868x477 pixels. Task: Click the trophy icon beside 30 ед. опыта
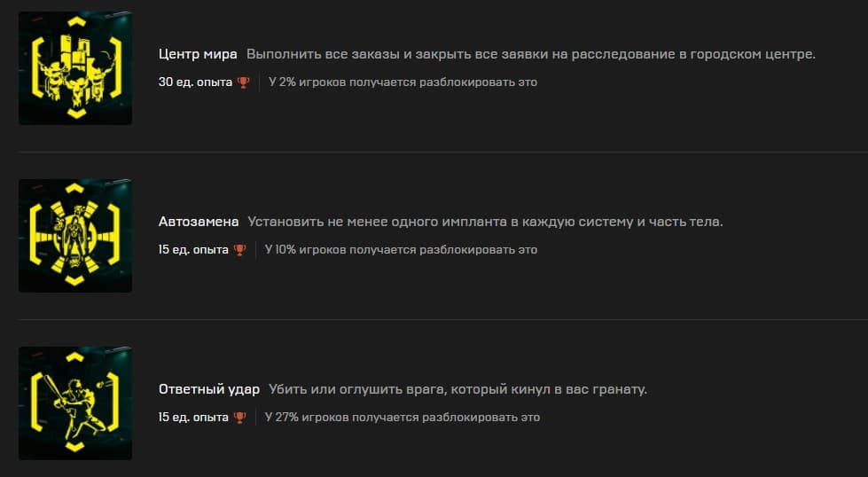[243, 82]
